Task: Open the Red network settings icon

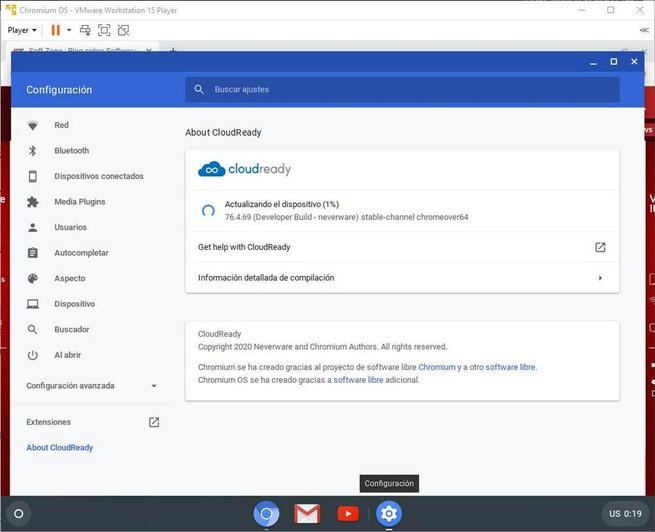Action: click(x=33, y=125)
